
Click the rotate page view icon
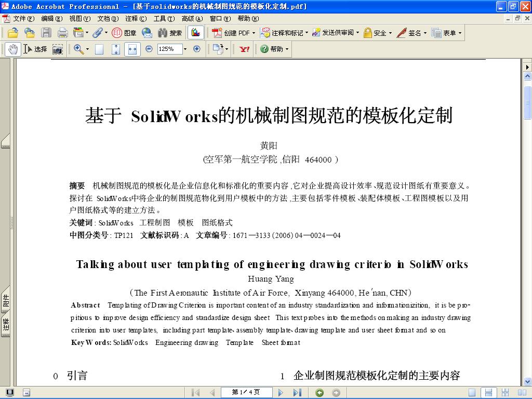218,49
